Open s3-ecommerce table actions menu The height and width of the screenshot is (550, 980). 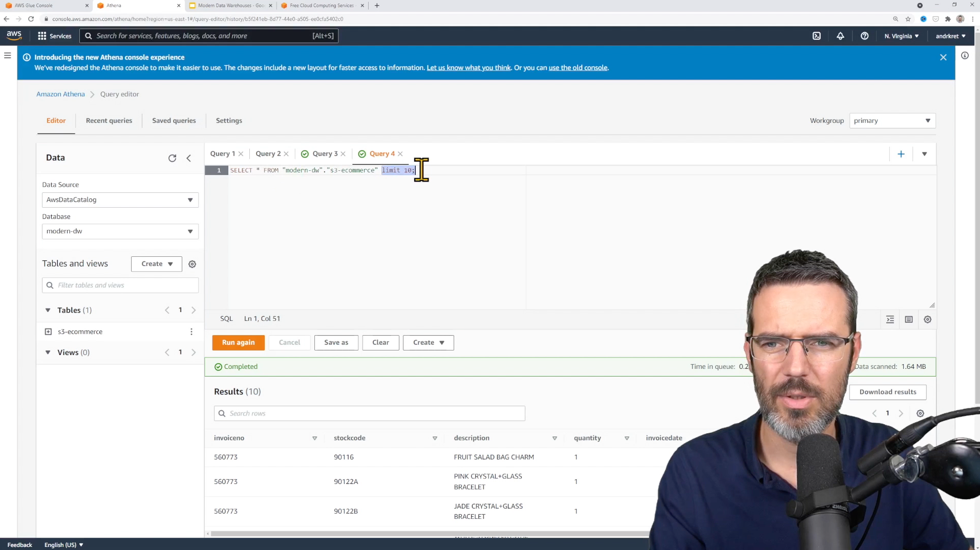pyautogui.click(x=191, y=332)
